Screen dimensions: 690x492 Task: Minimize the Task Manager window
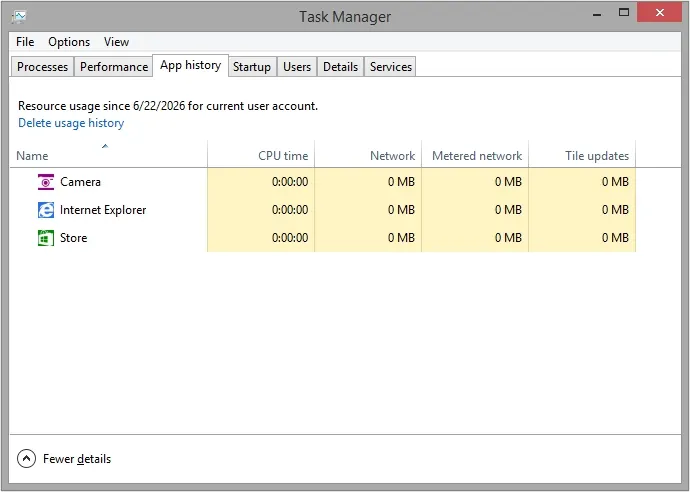[x=597, y=14]
